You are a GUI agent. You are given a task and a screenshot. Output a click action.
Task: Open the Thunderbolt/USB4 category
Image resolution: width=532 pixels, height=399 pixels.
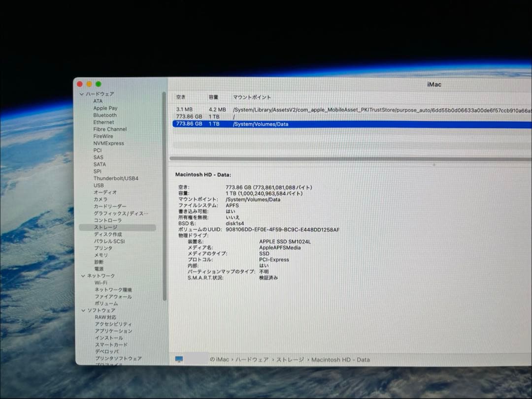[114, 178]
